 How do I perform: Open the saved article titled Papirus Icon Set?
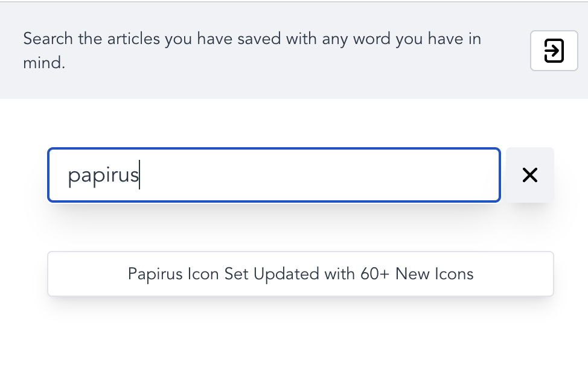[301, 274]
